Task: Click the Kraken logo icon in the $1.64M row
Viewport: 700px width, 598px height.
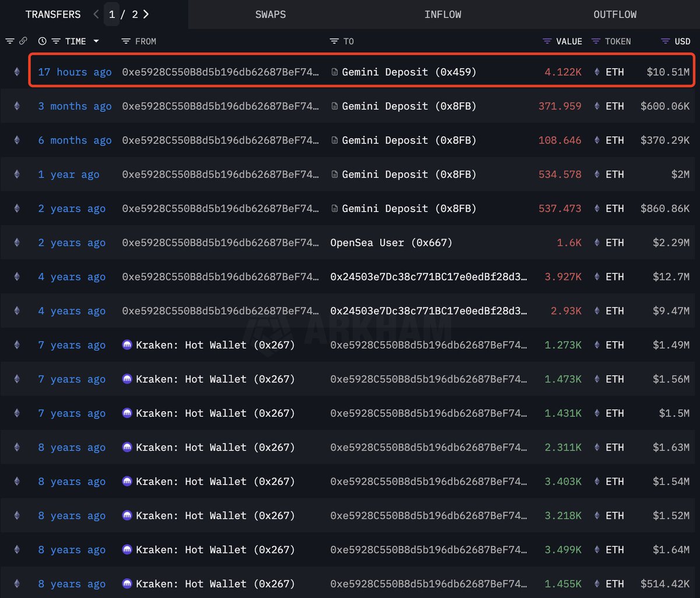Action: click(x=127, y=550)
